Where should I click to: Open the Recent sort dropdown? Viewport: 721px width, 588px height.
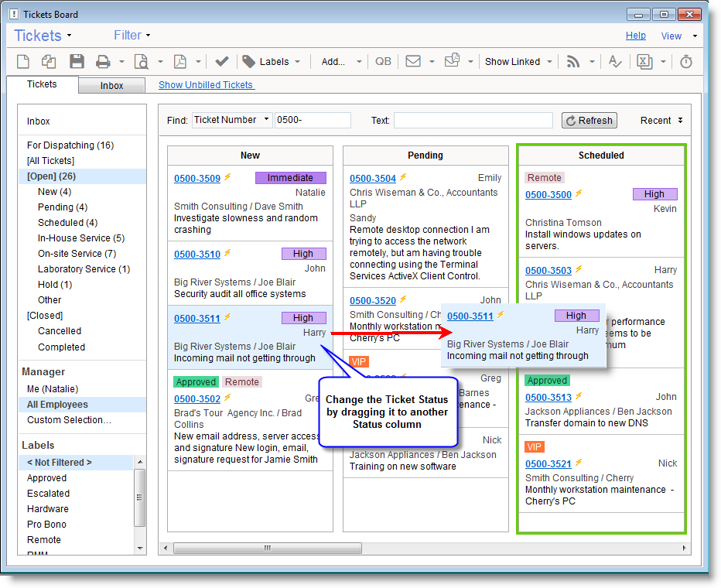pyautogui.click(x=661, y=120)
